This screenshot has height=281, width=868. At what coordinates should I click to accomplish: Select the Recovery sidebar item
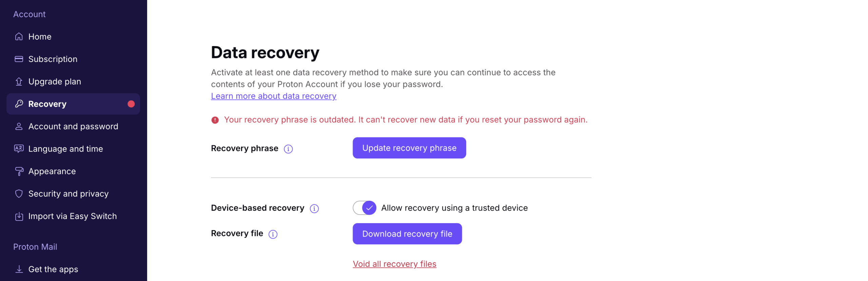(47, 104)
